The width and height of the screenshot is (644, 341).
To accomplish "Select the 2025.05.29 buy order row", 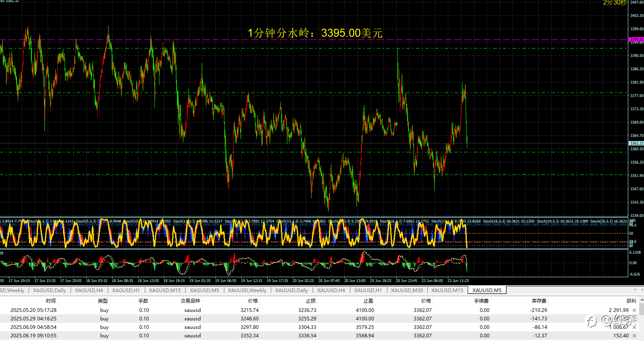I will point(319,319).
